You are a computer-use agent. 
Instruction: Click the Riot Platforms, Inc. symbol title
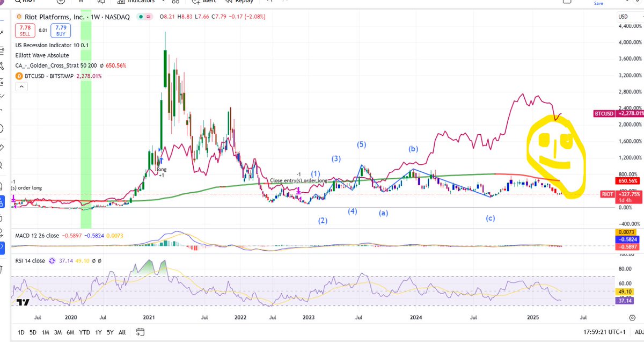coord(54,17)
